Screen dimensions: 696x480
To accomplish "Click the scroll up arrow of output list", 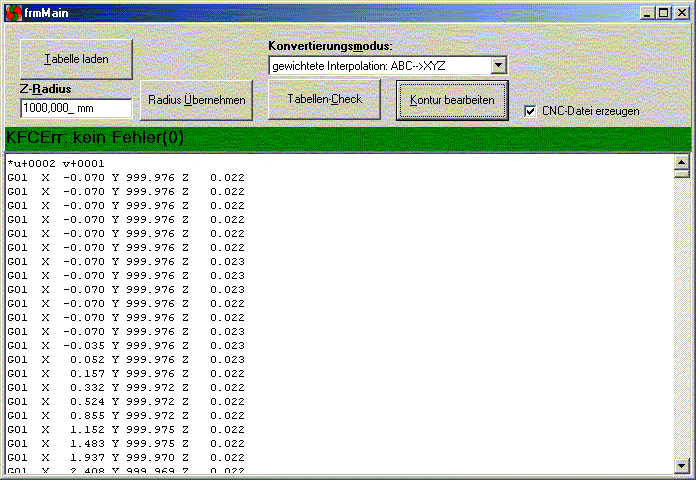I will 683,162.
